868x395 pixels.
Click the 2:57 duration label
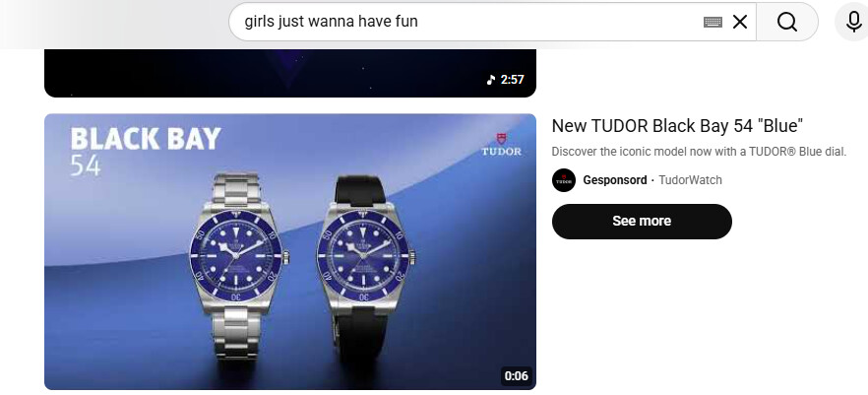[x=512, y=80]
